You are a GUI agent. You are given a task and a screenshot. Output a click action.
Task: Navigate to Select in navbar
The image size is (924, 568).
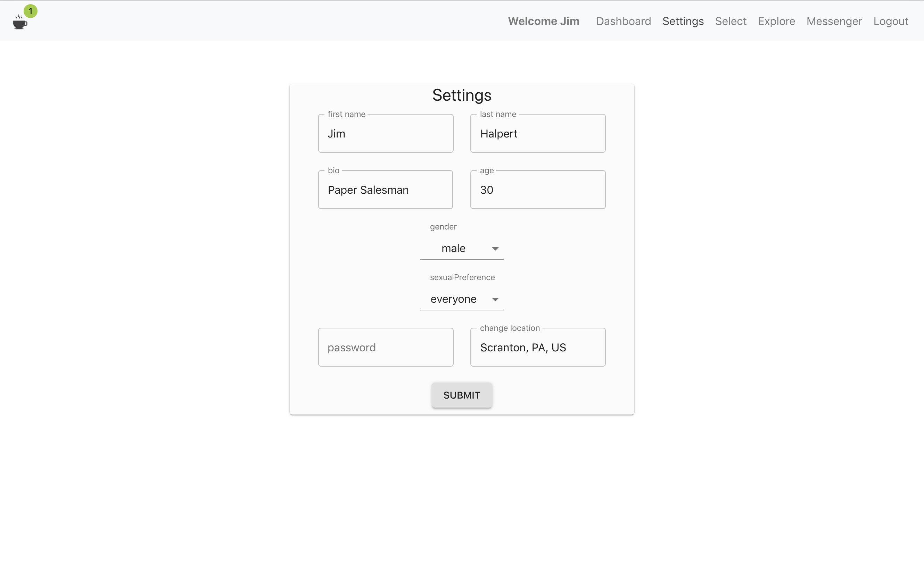pos(730,21)
